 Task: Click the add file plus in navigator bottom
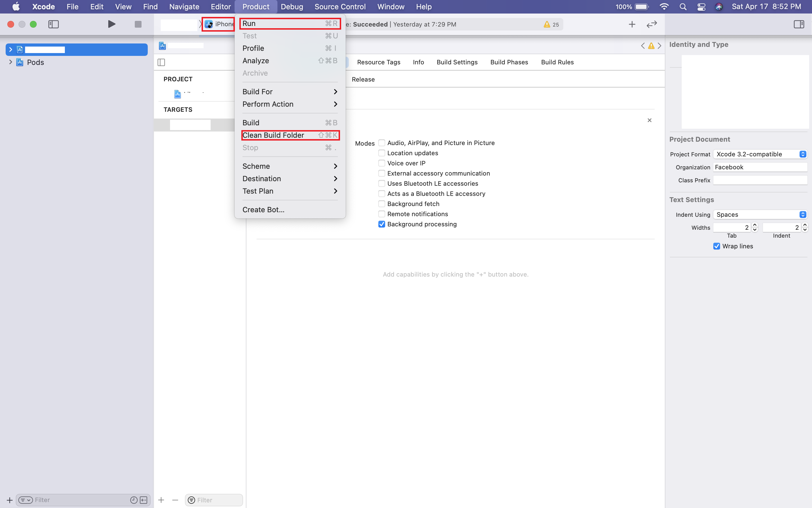tap(9, 500)
